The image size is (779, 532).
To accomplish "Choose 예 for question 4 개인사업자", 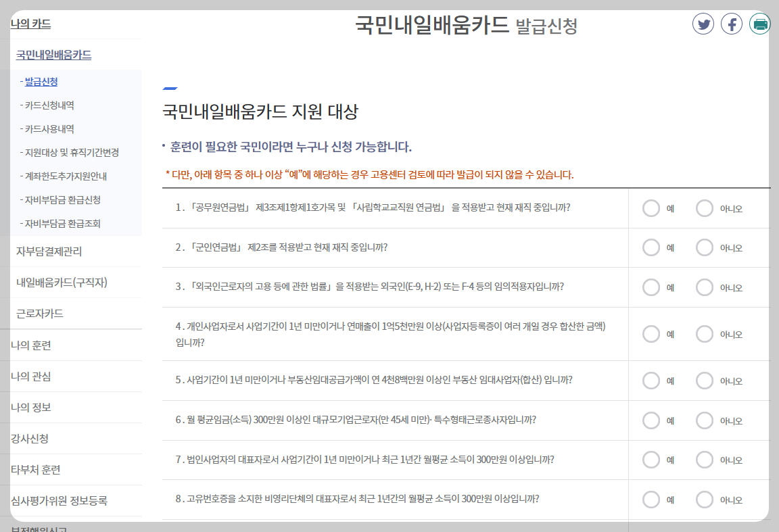I will click(651, 334).
